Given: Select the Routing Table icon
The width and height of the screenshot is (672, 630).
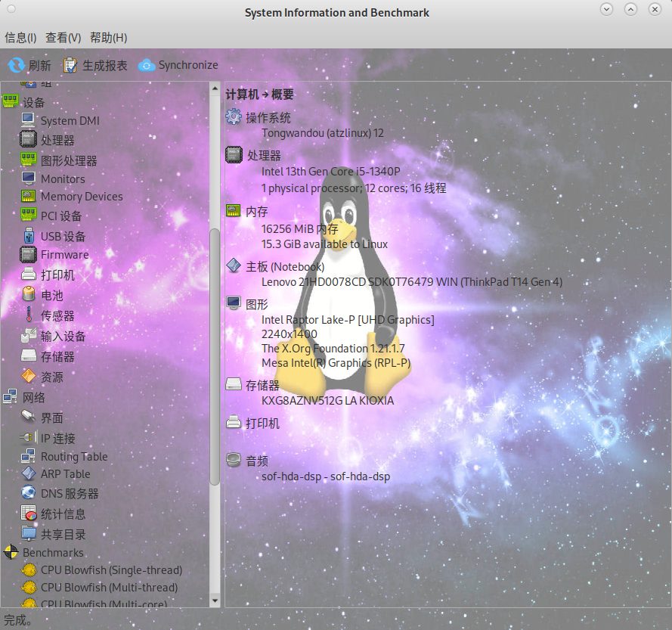Looking at the screenshot, I should (28, 455).
